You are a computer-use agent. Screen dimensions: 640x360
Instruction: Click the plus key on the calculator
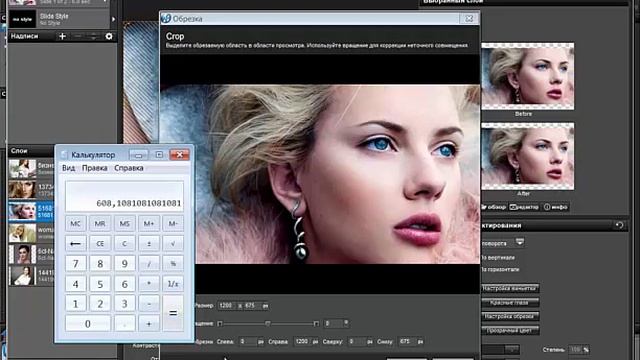[x=149, y=324]
